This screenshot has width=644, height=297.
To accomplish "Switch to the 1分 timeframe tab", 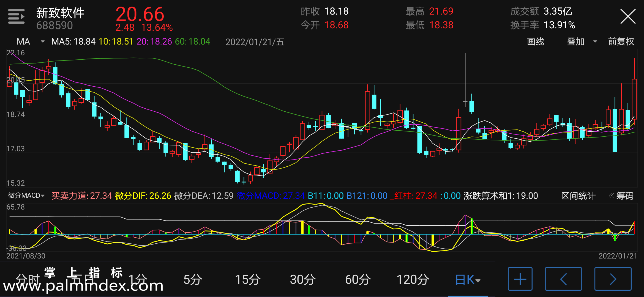I will [x=138, y=279].
